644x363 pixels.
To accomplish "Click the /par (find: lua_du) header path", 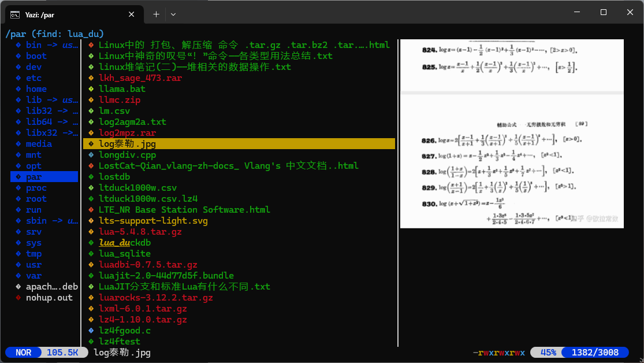I will 55,34.
